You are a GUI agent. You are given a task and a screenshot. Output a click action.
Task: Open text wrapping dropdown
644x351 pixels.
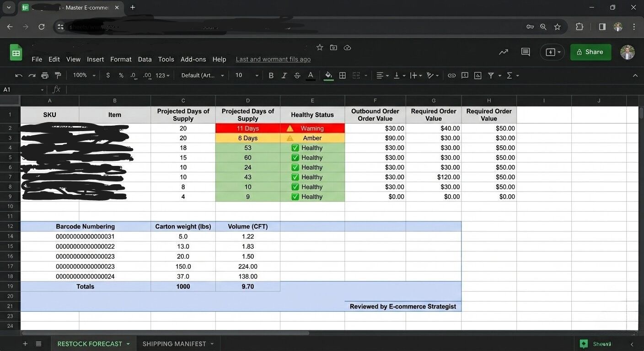416,75
